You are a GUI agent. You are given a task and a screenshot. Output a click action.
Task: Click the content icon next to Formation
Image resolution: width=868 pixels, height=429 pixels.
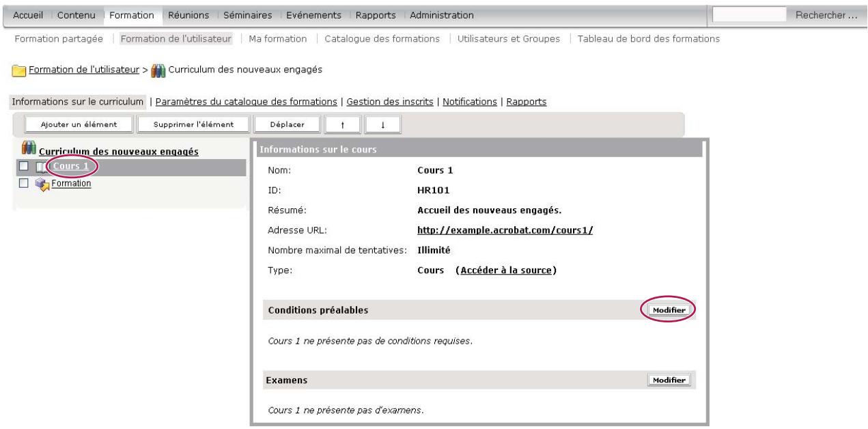40,182
